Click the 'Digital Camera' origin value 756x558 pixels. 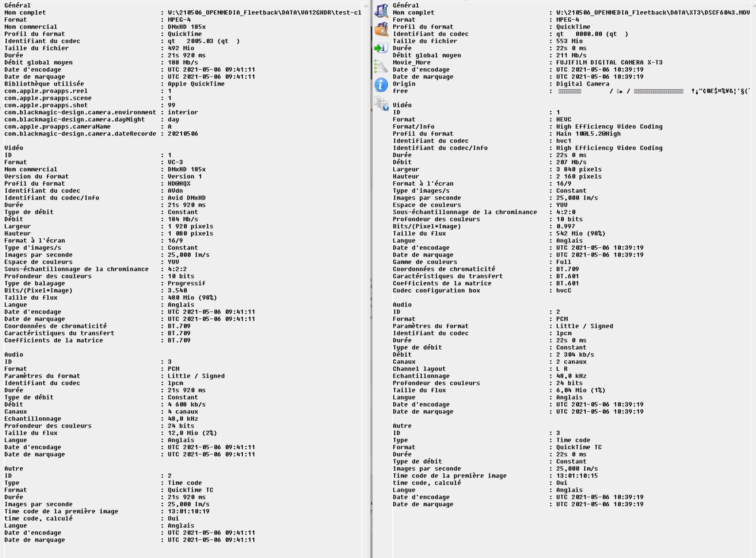point(583,84)
